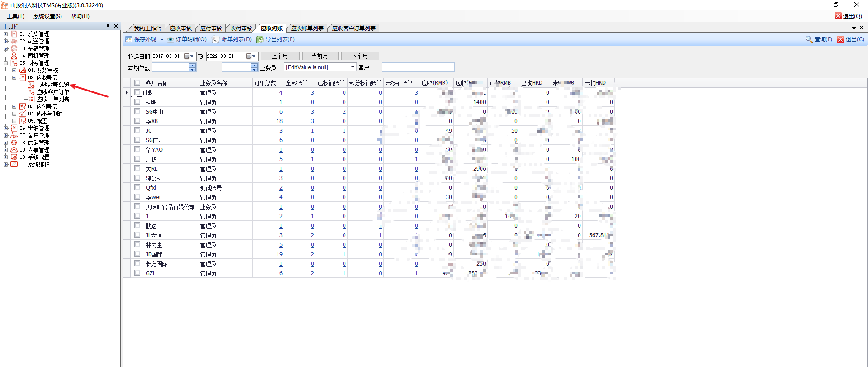Click the 保存外观 grid icon
The width and height of the screenshot is (868, 367).
129,39
